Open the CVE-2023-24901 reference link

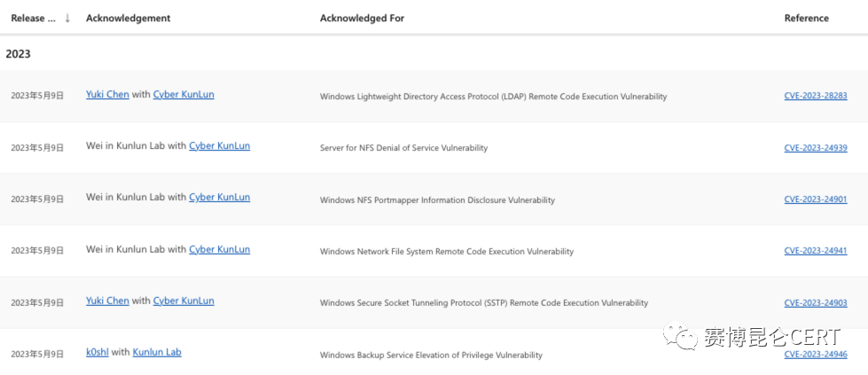point(815,199)
